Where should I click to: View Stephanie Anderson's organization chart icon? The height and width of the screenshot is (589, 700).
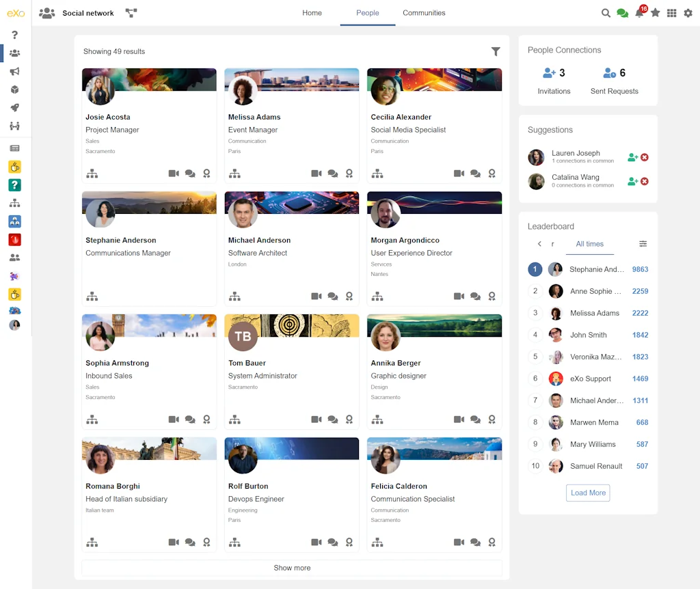92,296
